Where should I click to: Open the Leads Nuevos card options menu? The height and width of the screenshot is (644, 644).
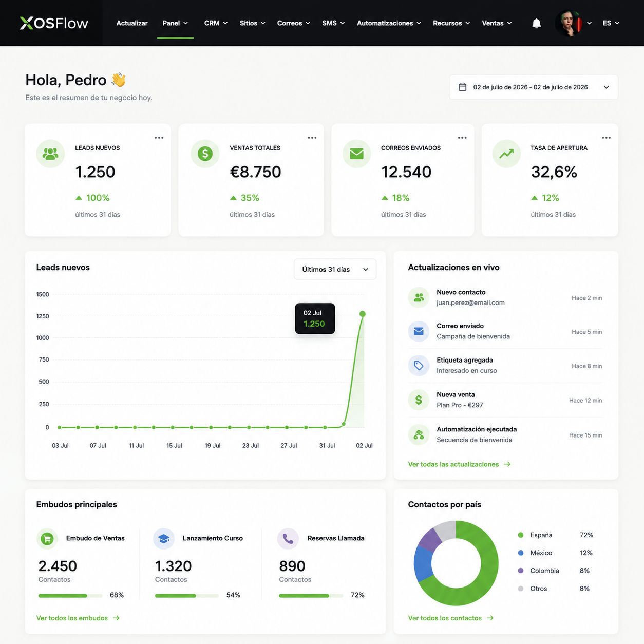coord(159,138)
